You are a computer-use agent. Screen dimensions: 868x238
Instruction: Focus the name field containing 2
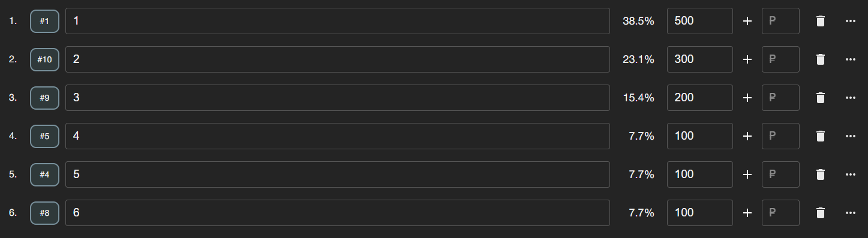(338, 59)
